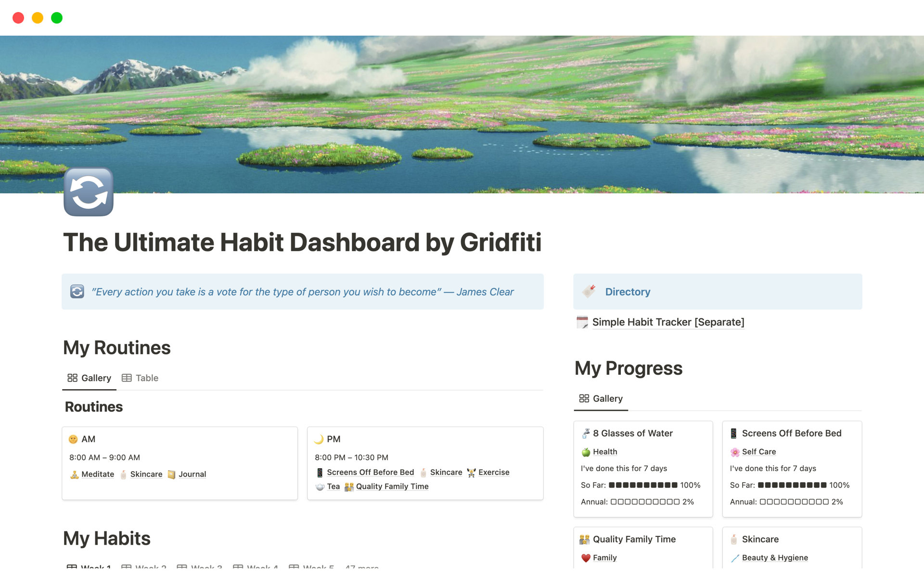Image resolution: width=924 pixels, height=578 pixels.
Task: Click the red heart Family icon
Action: (x=586, y=558)
